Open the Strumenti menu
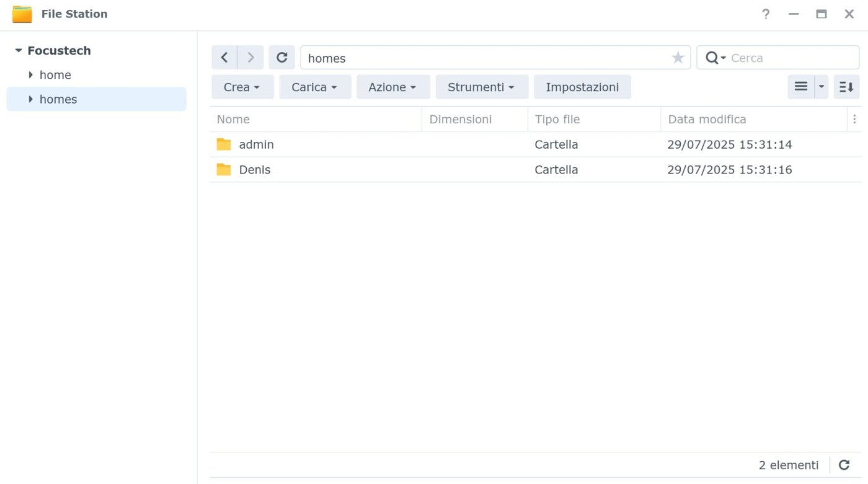Screen dimensions: 868x484 (x=481, y=87)
